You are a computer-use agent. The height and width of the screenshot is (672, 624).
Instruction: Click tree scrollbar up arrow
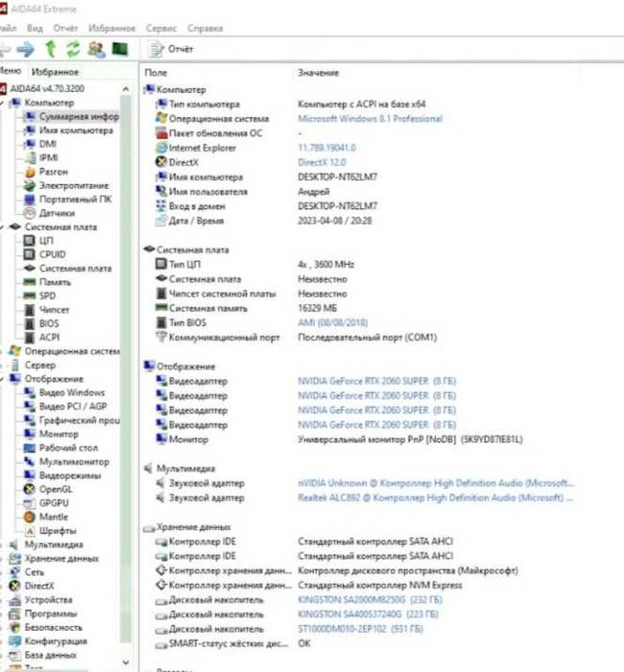tap(126, 89)
